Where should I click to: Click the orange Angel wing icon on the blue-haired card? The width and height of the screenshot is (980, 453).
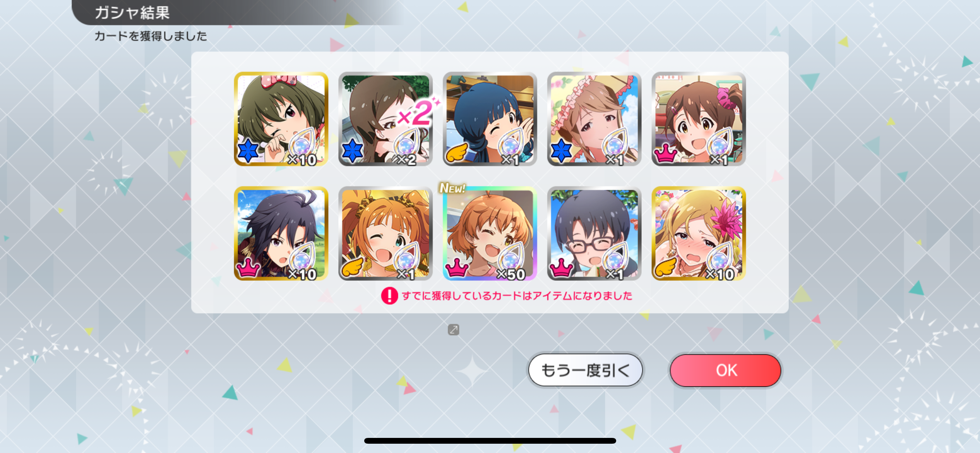click(457, 153)
